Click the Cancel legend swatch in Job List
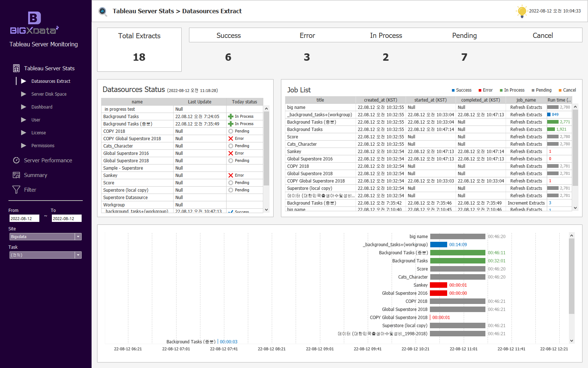The width and height of the screenshot is (588, 368). point(560,90)
